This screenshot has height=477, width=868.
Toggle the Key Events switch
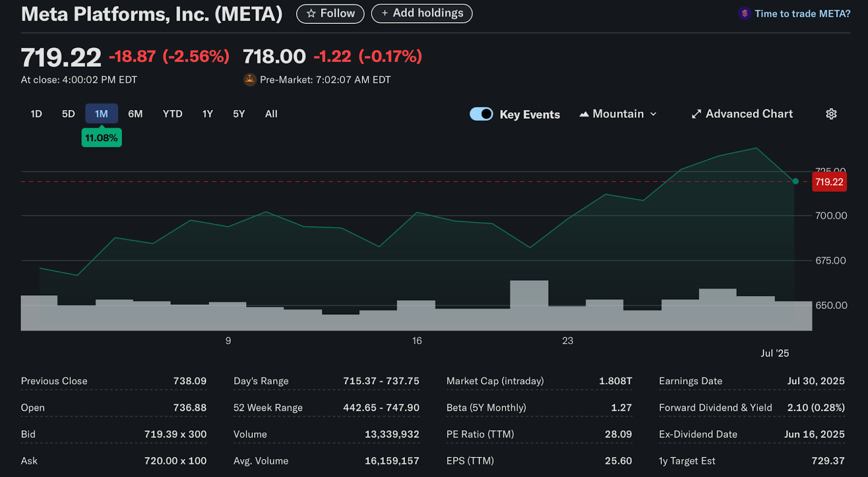coord(481,114)
